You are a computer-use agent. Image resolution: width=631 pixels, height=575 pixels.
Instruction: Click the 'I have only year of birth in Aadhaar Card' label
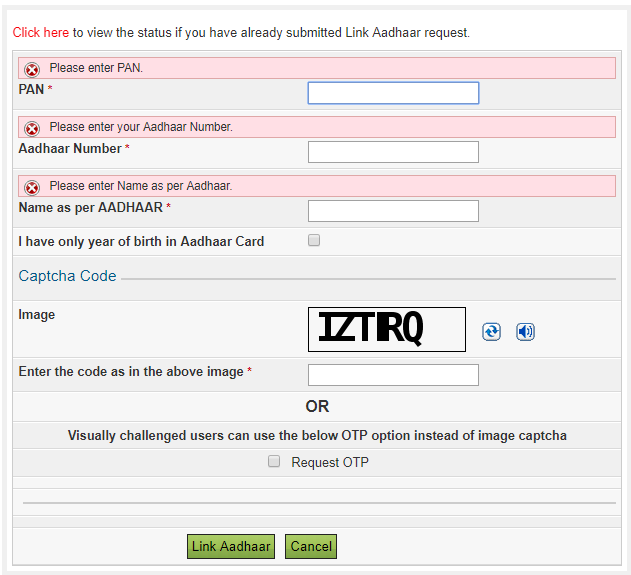pyautogui.click(x=141, y=241)
